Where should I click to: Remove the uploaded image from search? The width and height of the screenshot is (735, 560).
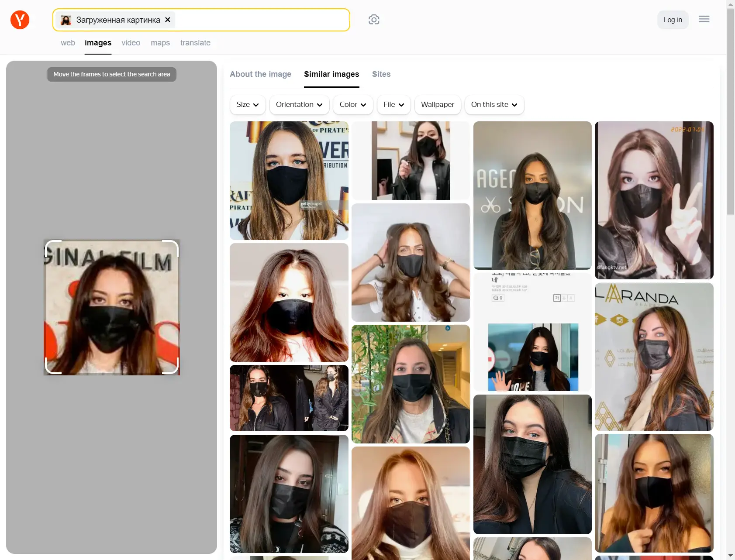(168, 20)
